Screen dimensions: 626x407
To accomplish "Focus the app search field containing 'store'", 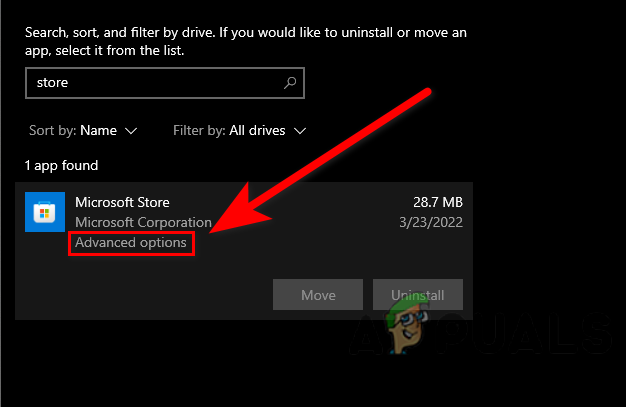I will [165, 83].
